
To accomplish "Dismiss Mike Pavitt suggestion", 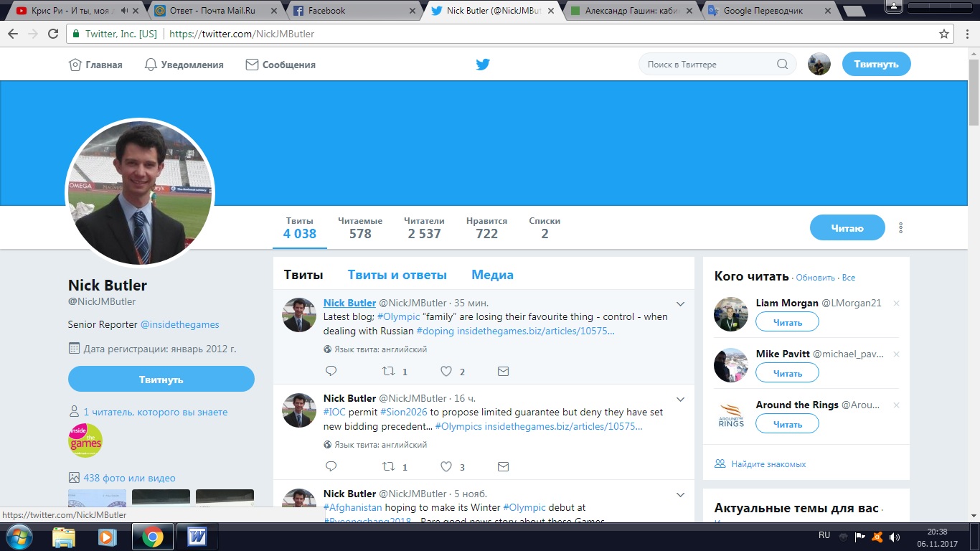I will 896,354.
